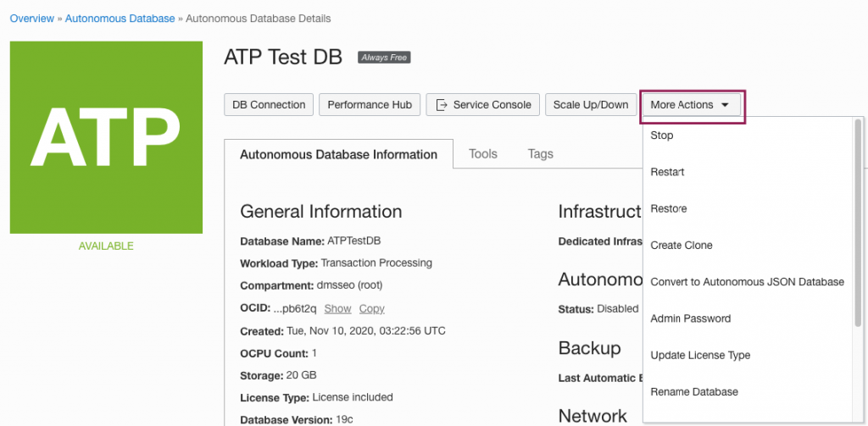Click the DB Connection button
The height and width of the screenshot is (426, 868).
[x=269, y=104]
